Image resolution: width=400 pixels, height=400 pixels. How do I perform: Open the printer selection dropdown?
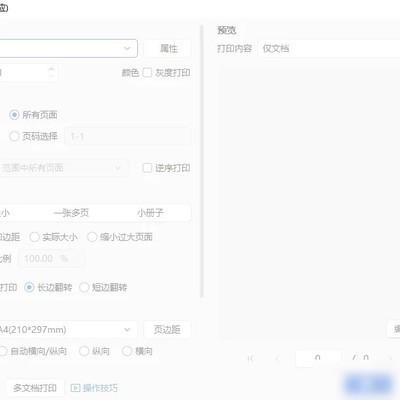(x=68, y=48)
